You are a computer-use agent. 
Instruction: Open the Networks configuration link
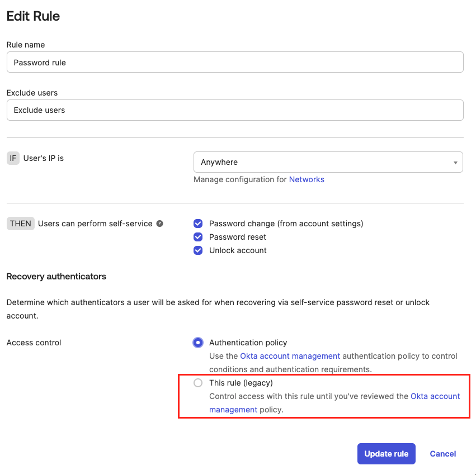pyautogui.click(x=307, y=179)
